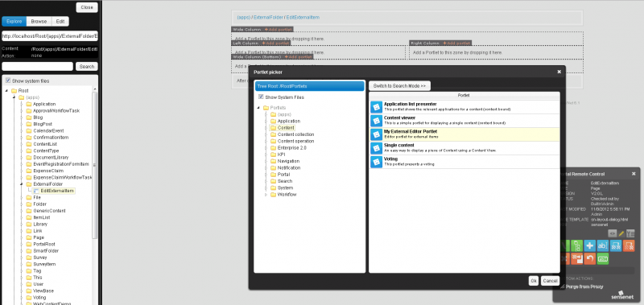
Task: Click the Content folder icon in Portlets tree
Action: pos(274,128)
